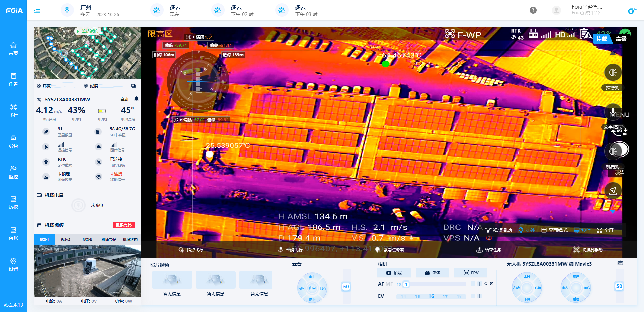The image size is (644, 312).
Task: Toggle 红外 infrared view mode
Action: tap(527, 230)
